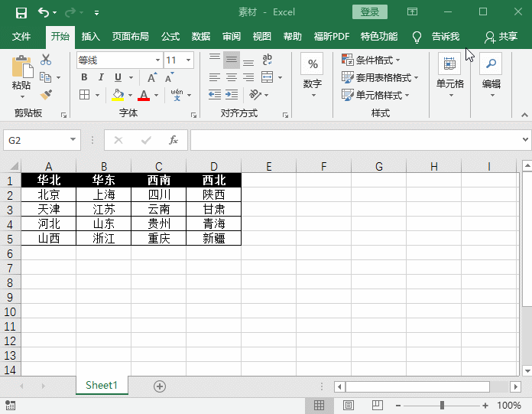Align text right
The width and height of the screenshot is (532, 414).
click(248, 77)
